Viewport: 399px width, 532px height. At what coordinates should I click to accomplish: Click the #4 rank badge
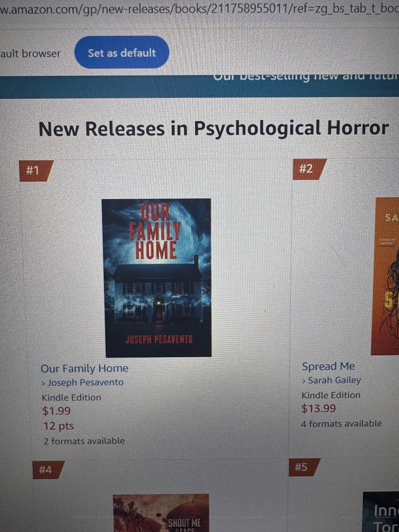[x=48, y=469]
